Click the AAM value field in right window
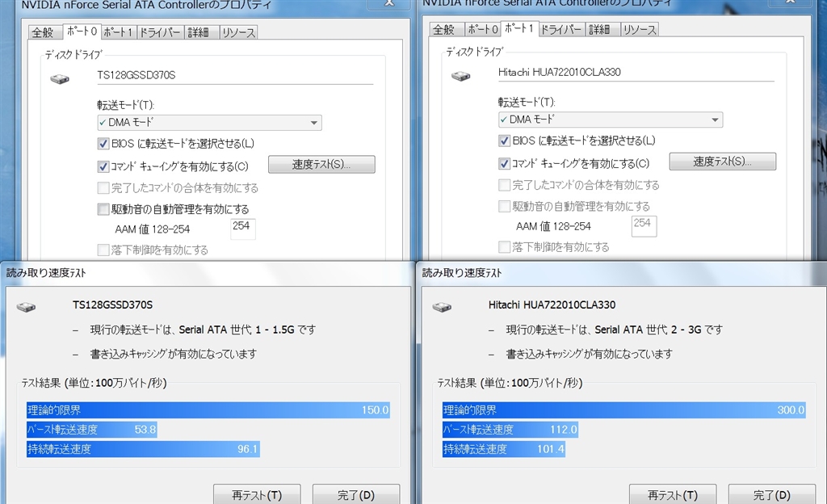Screen dimensions: 827x504 (644, 226)
